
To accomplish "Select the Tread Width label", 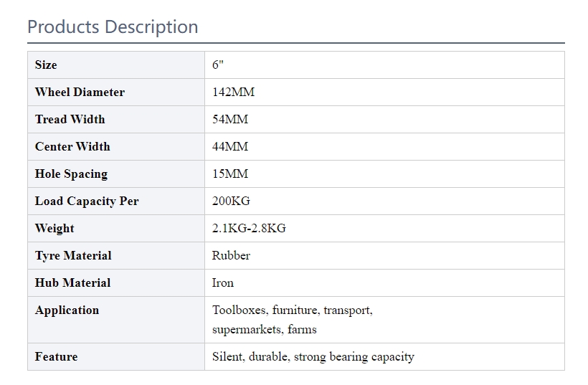I will coord(70,119).
